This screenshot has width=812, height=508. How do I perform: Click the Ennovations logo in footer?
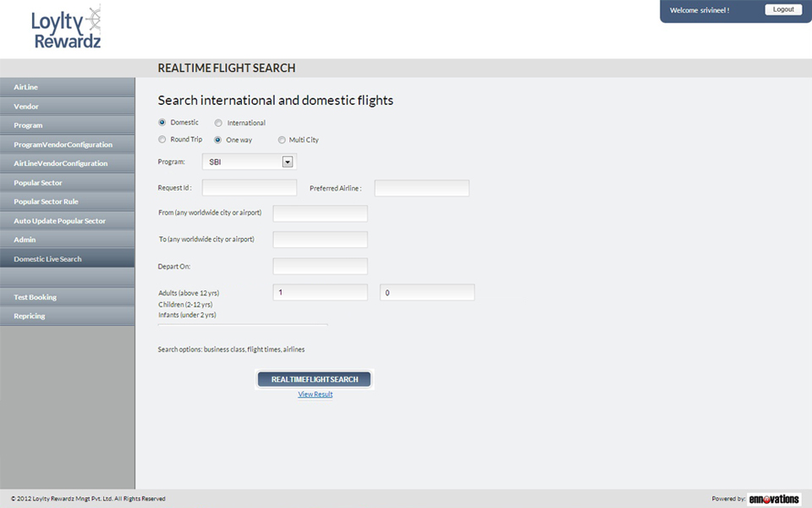(773, 499)
